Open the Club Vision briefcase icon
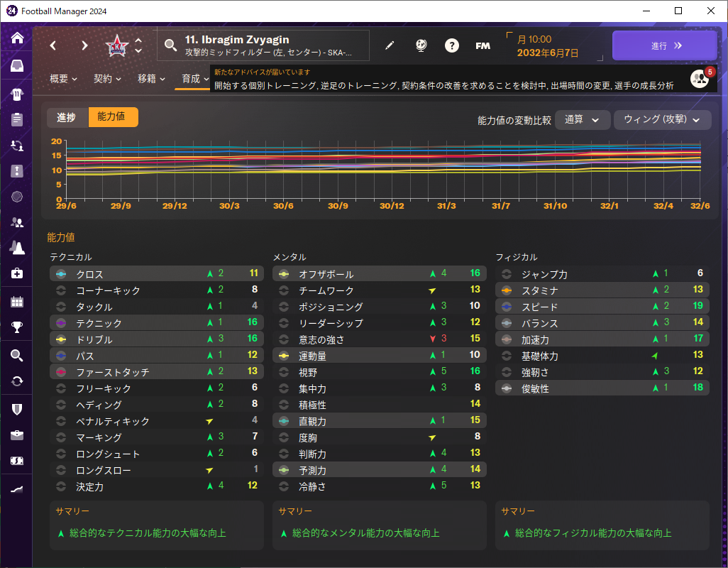Screen dimensions: 728x568 17,435
